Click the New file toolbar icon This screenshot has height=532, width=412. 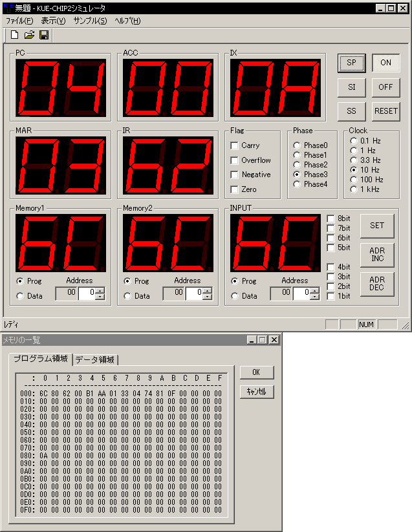(15, 35)
